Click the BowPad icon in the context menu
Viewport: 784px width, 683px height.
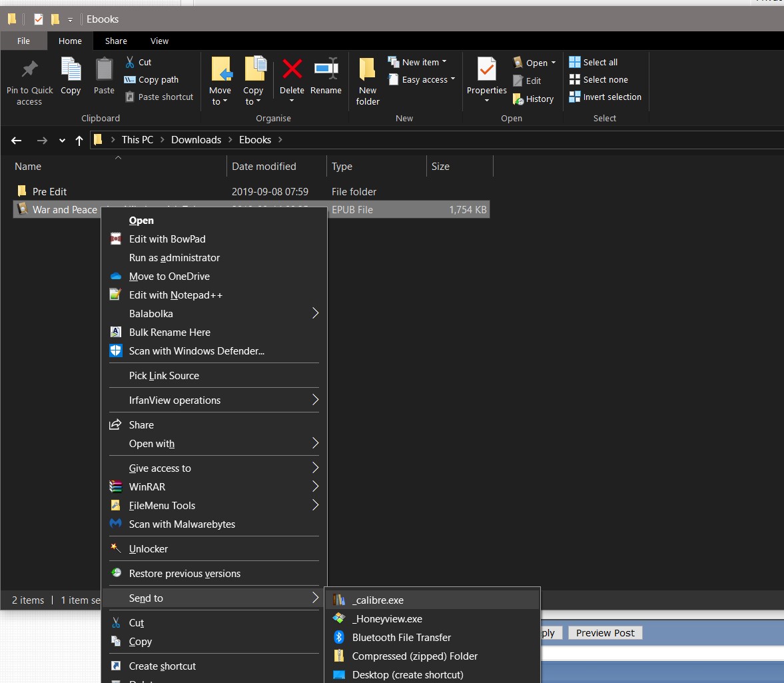pos(115,239)
